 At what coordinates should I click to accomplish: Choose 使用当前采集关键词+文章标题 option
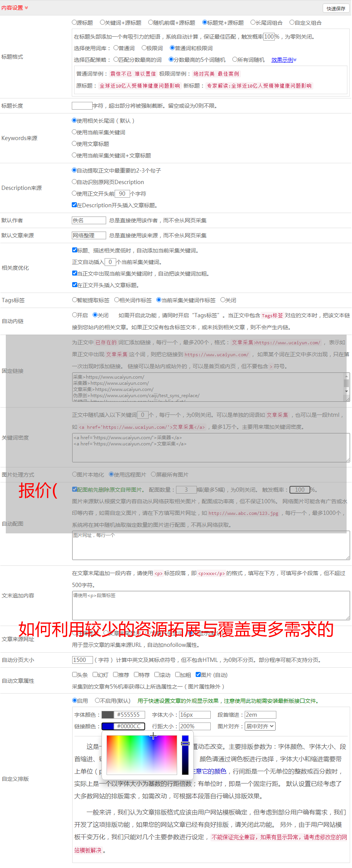point(74,155)
